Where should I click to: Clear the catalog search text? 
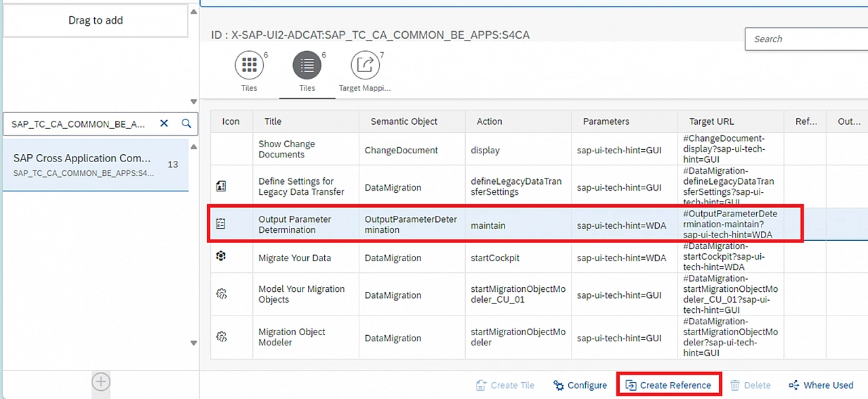pyautogui.click(x=164, y=123)
